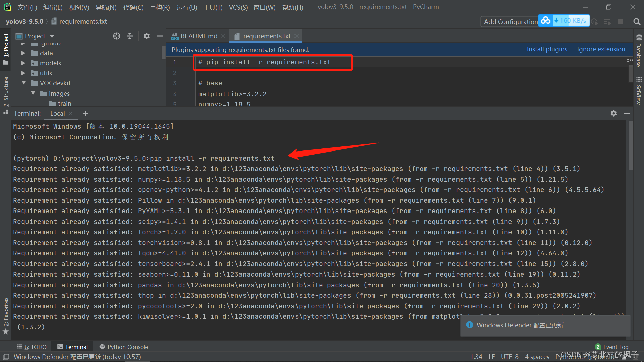The image size is (644, 362).
Task: Open the SciView tool window
Action: [639, 91]
